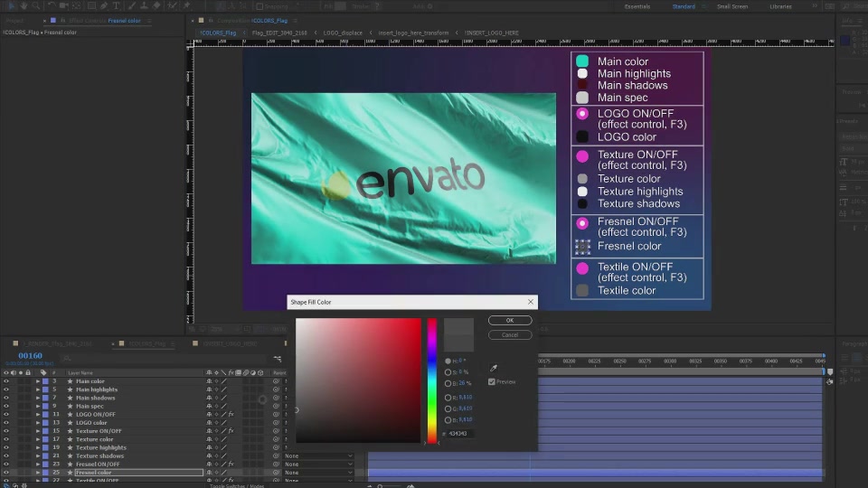
Task: Select the Type text tool
Action: pos(117,5)
